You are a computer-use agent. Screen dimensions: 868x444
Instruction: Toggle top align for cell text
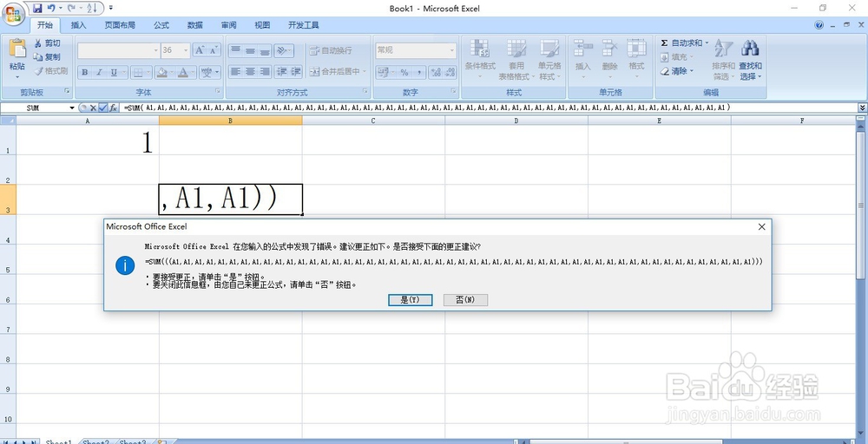(x=235, y=50)
